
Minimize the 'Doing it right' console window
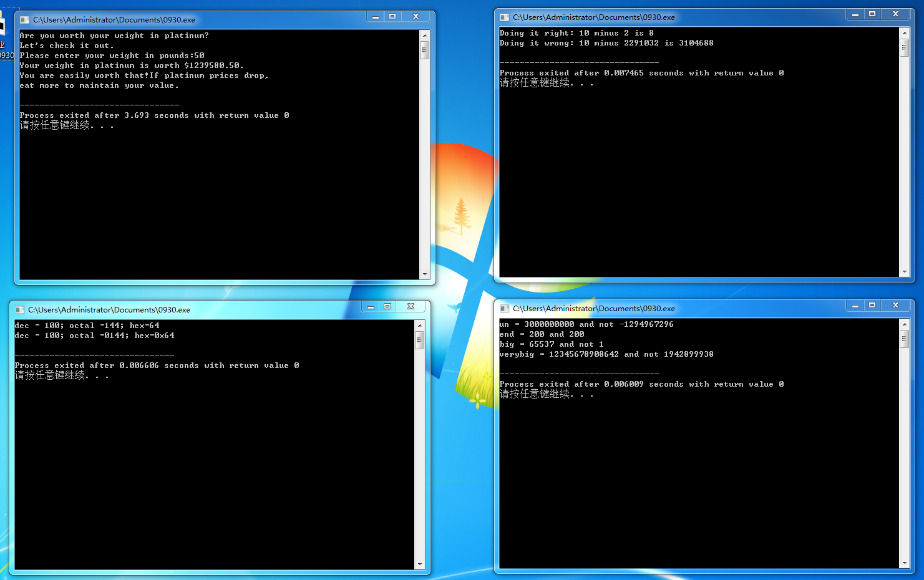(x=855, y=14)
